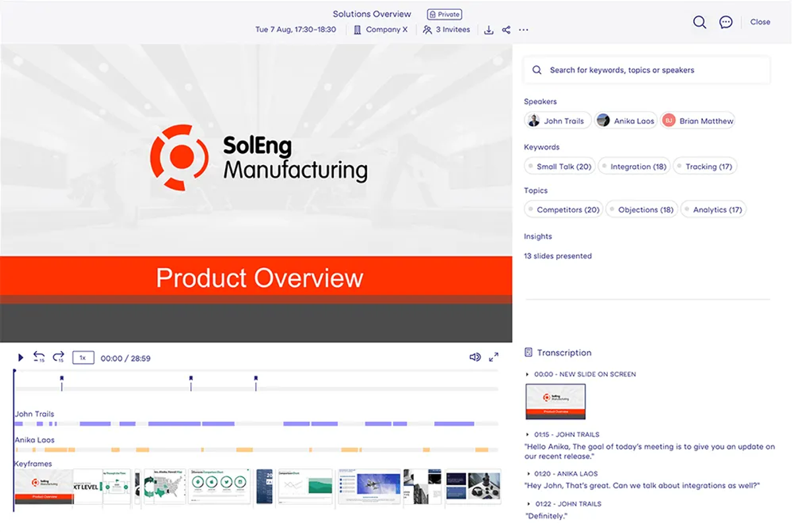Toggle the Small Talk keyword filter
The height and width of the screenshot is (532, 792).
(560, 166)
